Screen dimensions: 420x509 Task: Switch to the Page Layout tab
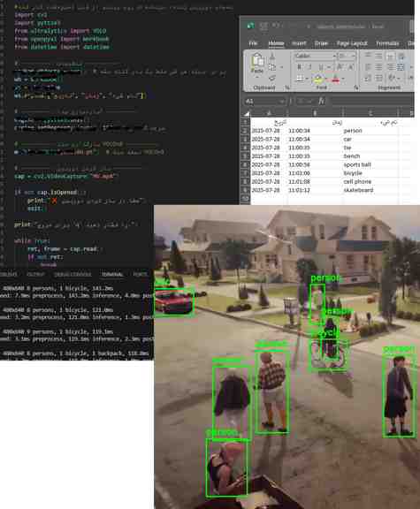click(352, 43)
